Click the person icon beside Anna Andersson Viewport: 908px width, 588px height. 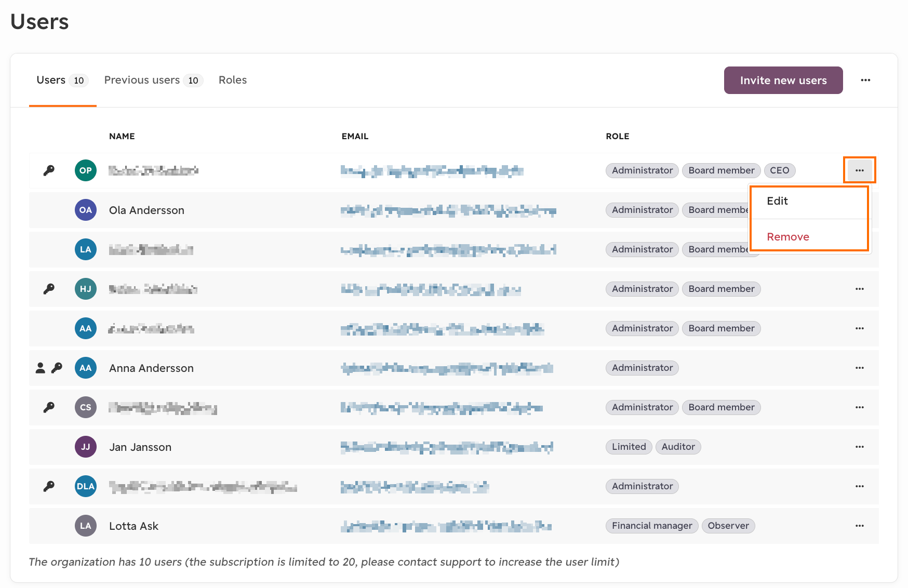point(40,368)
